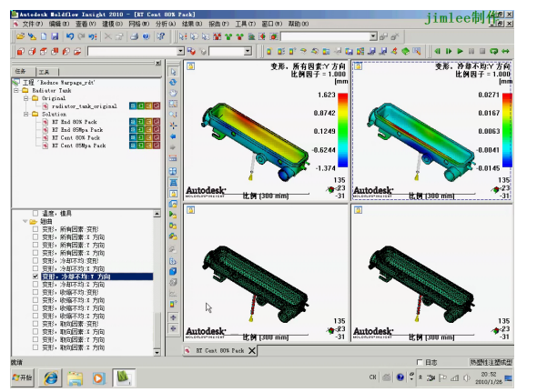Click the Save icon in toolbar
This screenshot has height=392, width=537.
tap(55, 36)
